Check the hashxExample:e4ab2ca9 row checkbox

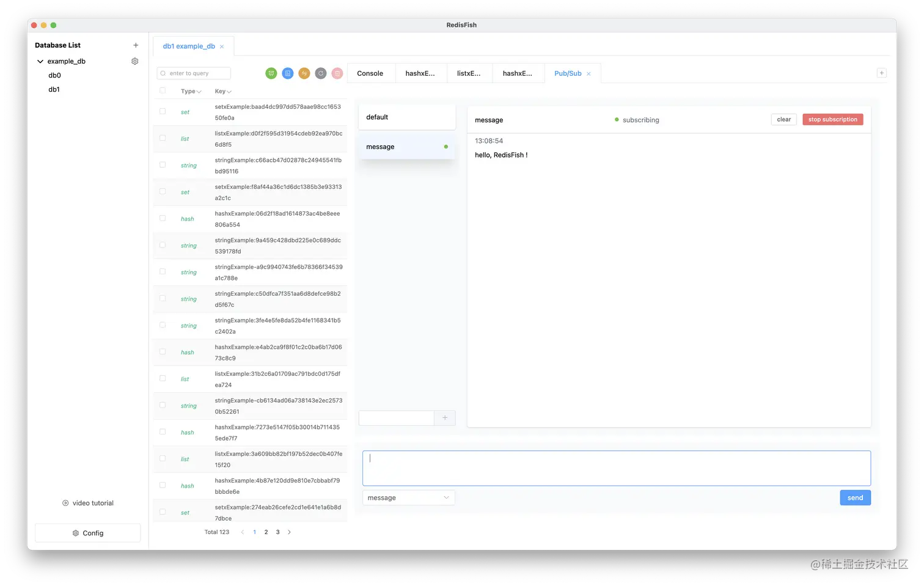pyautogui.click(x=163, y=352)
